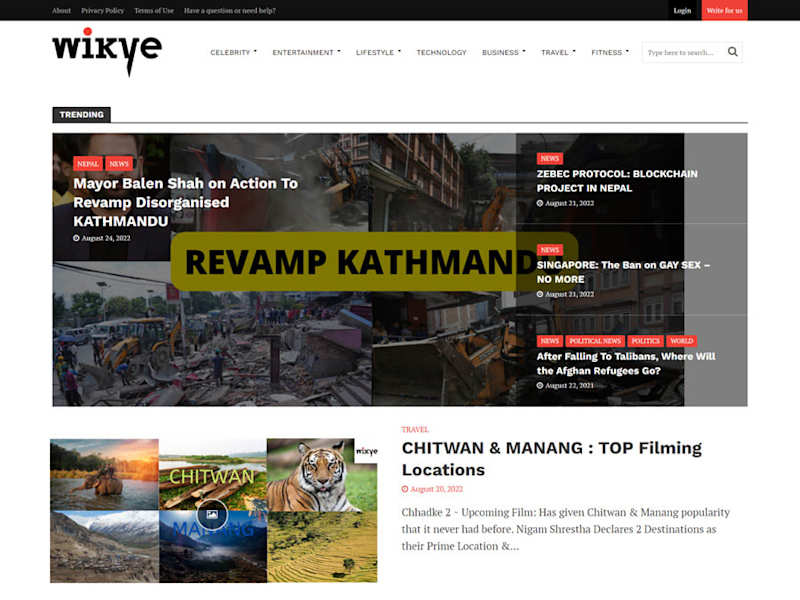Image resolution: width=800 pixels, height=600 pixels.
Task: Click the NEWS tag next to the NEPAL tag
Action: (x=119, y=164)
